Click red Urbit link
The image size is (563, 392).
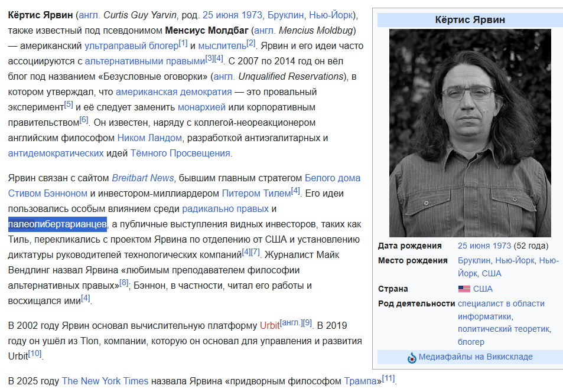[x=269, y=326]
